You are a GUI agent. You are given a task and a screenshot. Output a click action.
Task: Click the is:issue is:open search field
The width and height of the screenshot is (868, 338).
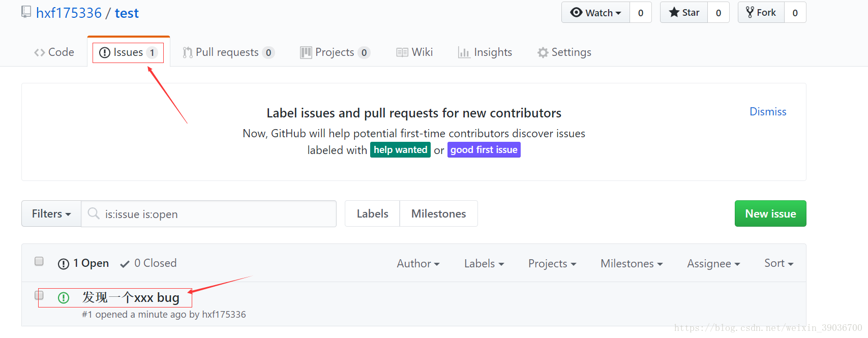point(214,214)
